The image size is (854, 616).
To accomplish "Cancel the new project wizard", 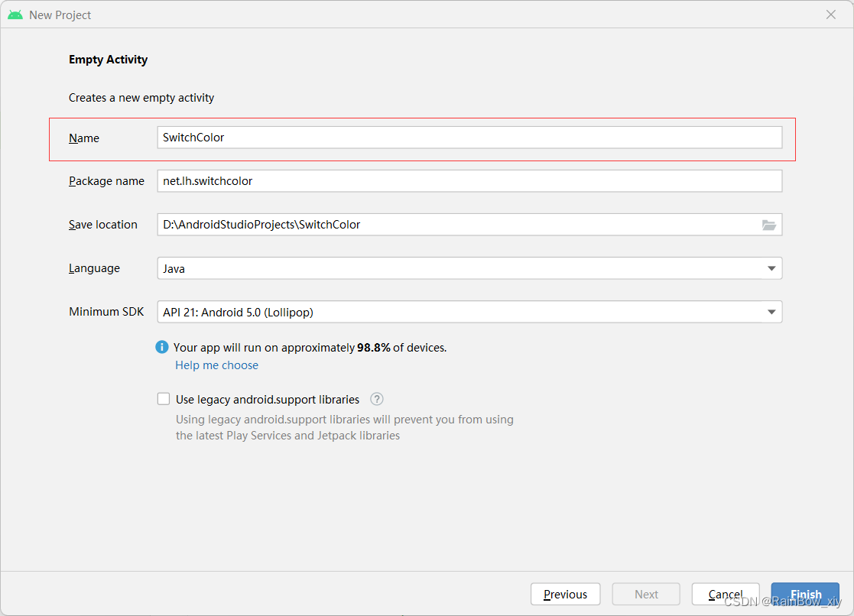I will point(725,594).
